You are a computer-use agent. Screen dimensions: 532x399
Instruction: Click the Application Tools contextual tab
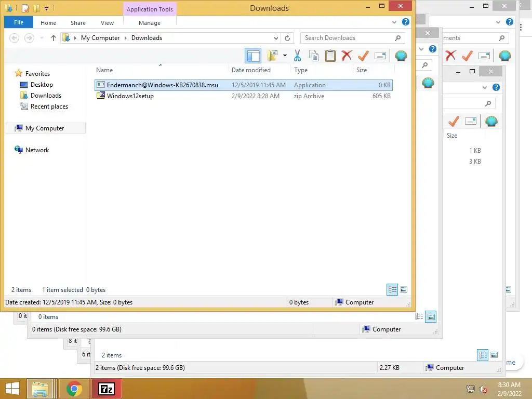click(x=150, y=9)
